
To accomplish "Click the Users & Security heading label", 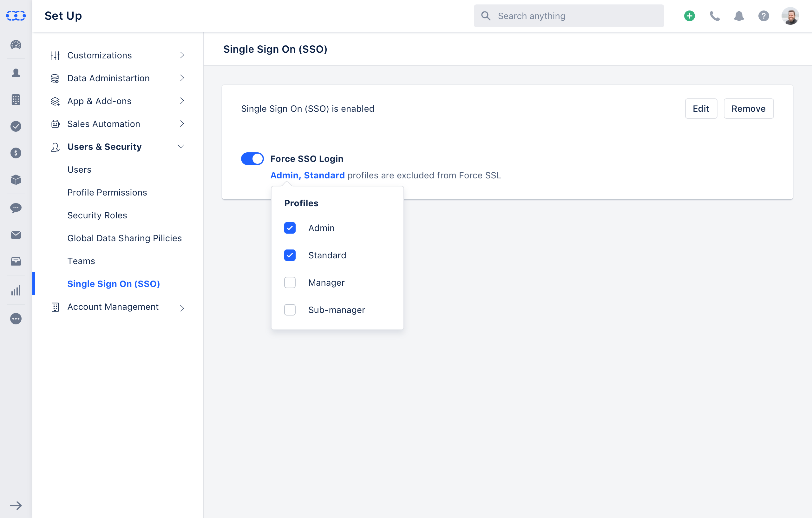I will 104,147.
